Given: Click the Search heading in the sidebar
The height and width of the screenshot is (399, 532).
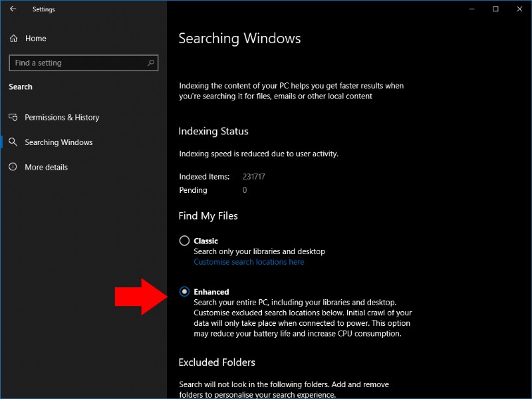Looking at the screenshot, I should point(20,86).
